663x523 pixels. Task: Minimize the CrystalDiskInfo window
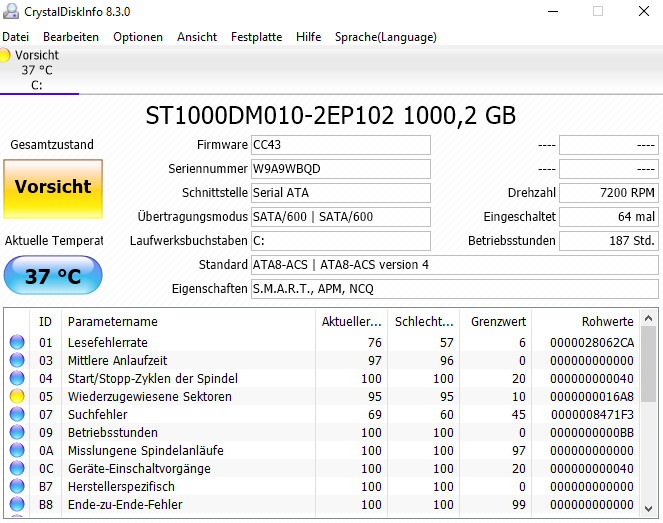553,11
